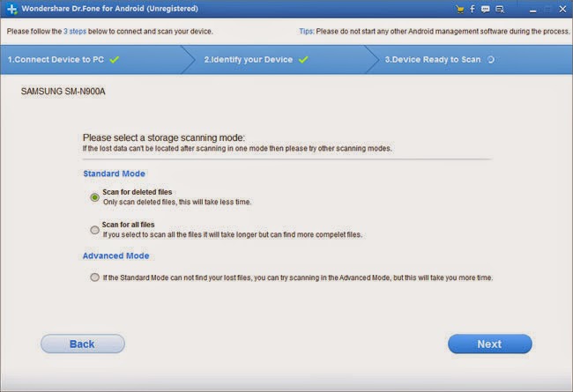Image resolution: width=573 pixels, height=392 pixels.
Task: Click the green checkmark beside Identify your Device
Action: (x=303, y=59)
